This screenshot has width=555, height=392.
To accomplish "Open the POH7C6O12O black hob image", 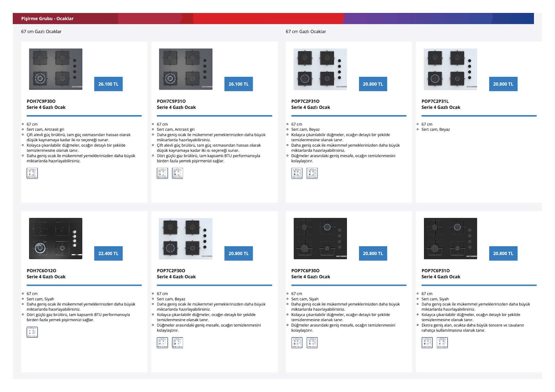I will tap(56, 238).
